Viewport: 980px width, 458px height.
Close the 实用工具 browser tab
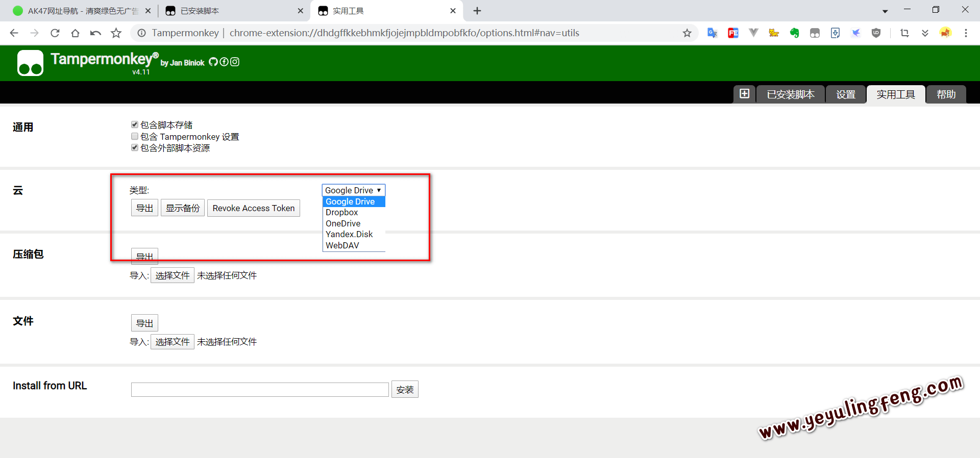click(453, 11)
